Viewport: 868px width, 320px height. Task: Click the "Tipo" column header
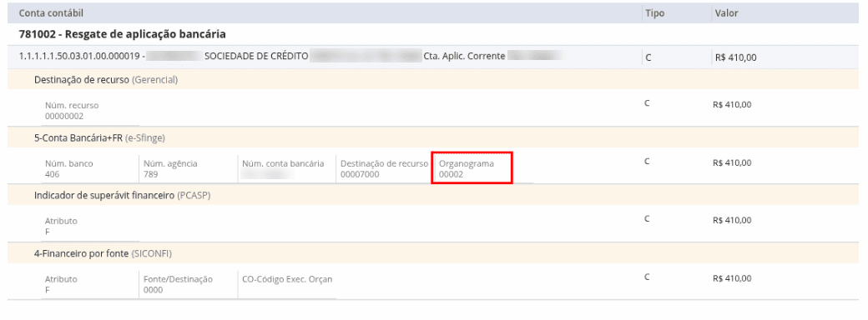(x=655, y=12)
